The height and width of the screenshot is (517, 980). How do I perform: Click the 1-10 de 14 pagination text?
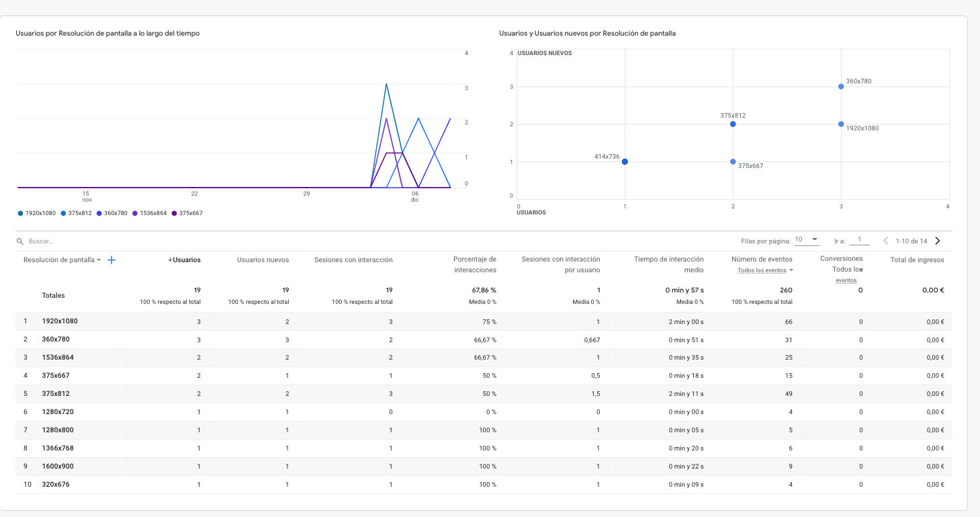(x=911, y=241)
